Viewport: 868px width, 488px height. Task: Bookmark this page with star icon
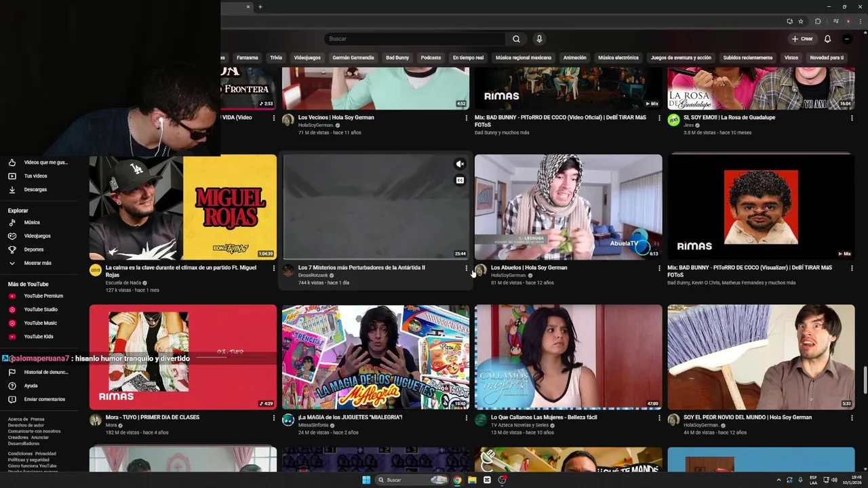pyautogui.click(x=801, y=21)
